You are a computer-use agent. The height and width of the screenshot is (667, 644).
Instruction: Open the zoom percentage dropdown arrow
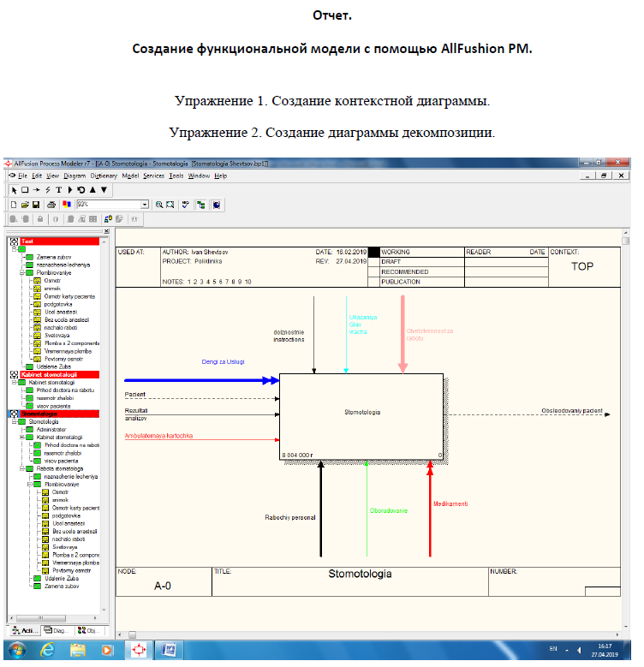tap(145, 205)
